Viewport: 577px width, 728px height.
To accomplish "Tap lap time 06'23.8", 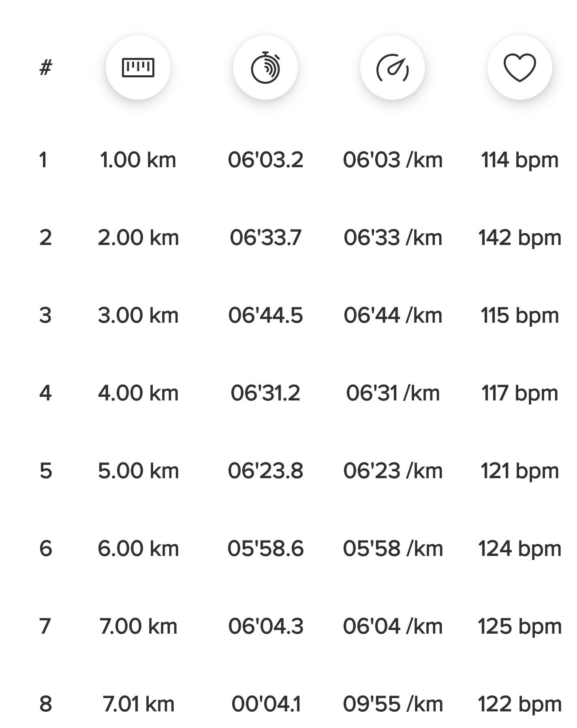I will (265, 471).
